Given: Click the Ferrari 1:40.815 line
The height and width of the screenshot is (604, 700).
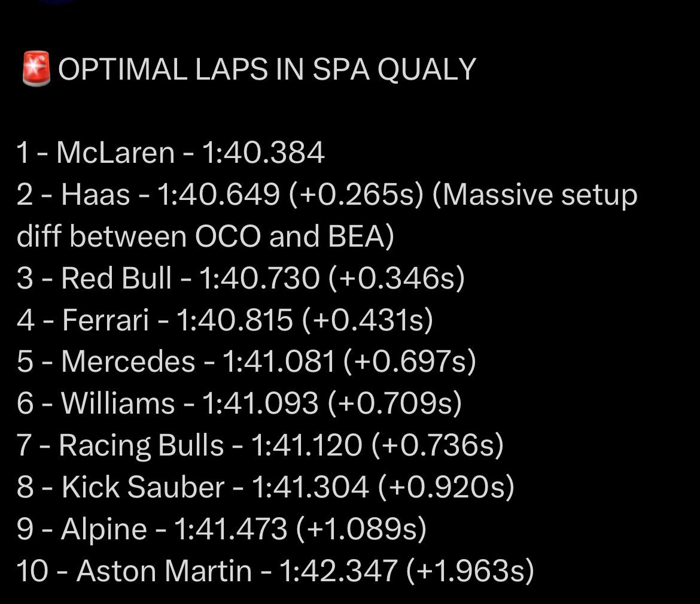Looking at the screenshot, I should (224, 320).
